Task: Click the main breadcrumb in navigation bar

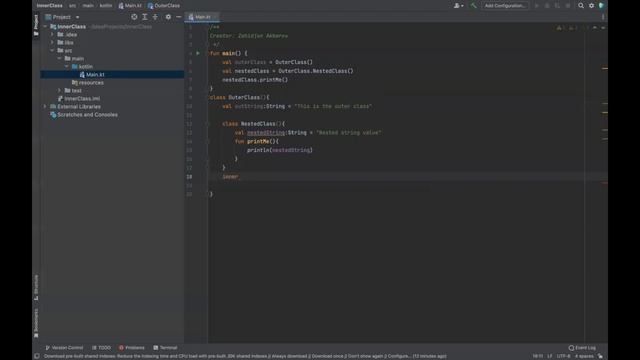Action: [x=88, y=6]
